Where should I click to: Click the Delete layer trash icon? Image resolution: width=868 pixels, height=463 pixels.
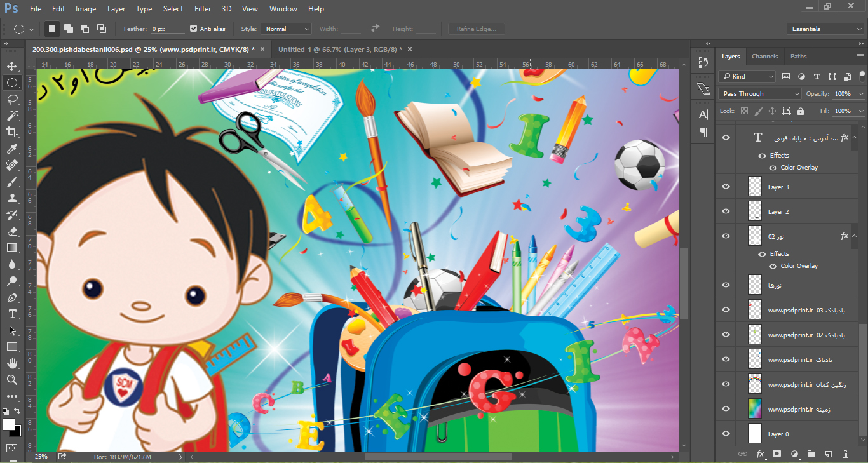tap(845, 454)
